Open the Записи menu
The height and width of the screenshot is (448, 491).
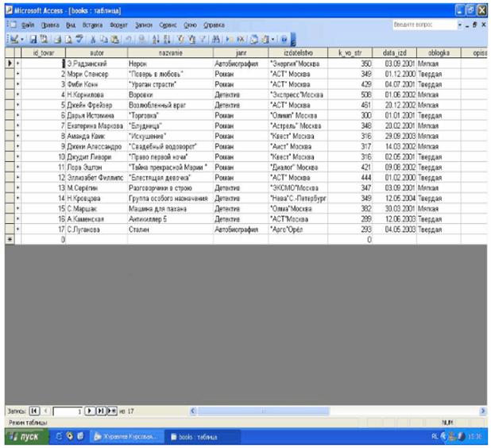tap(144, 25)
